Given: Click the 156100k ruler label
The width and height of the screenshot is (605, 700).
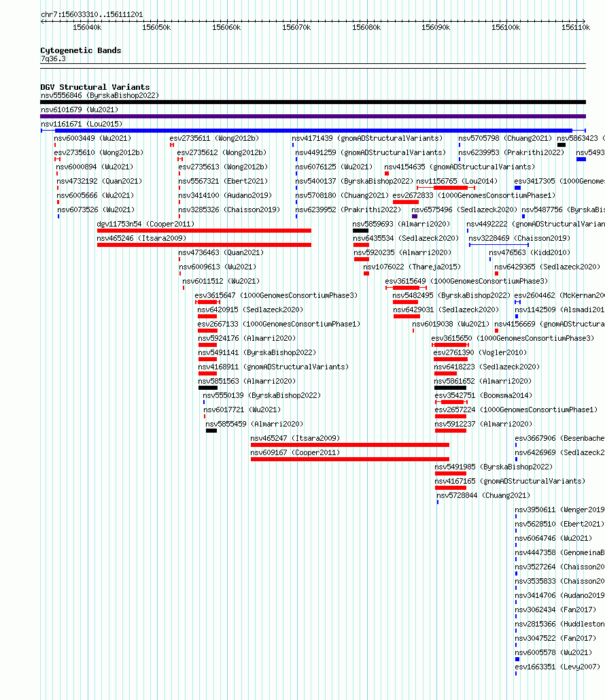Looking at the screenshot, I should click(x=506, y=28).
